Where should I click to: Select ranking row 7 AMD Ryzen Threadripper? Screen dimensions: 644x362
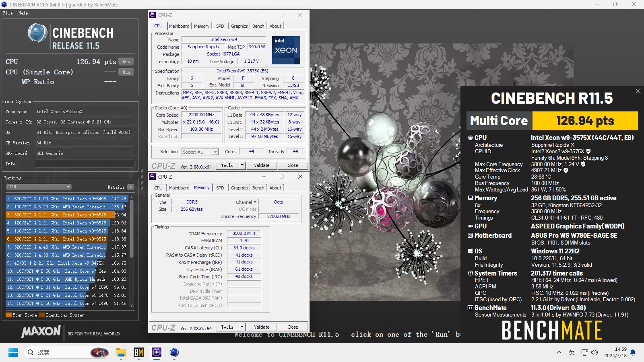coord(67,247)
